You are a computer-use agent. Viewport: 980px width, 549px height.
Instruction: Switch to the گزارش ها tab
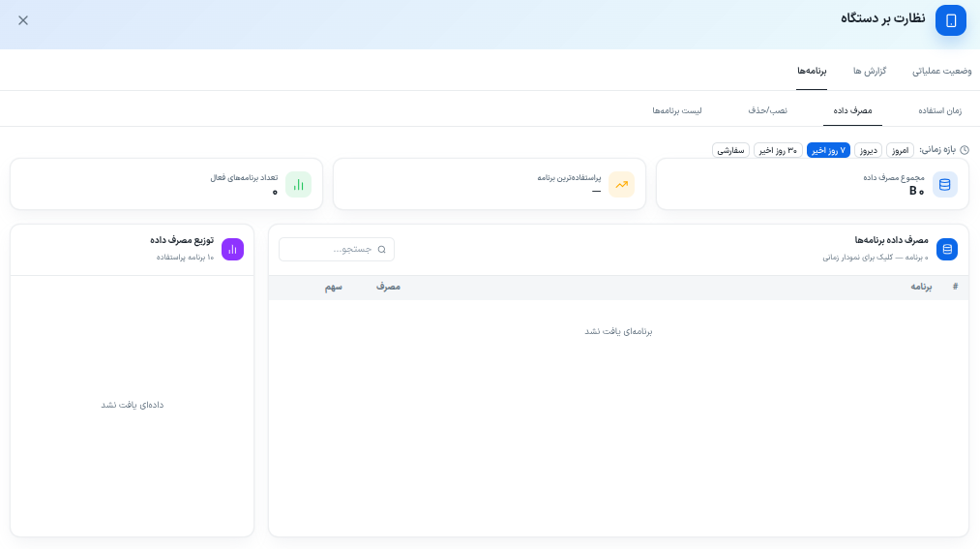(870, 72)
